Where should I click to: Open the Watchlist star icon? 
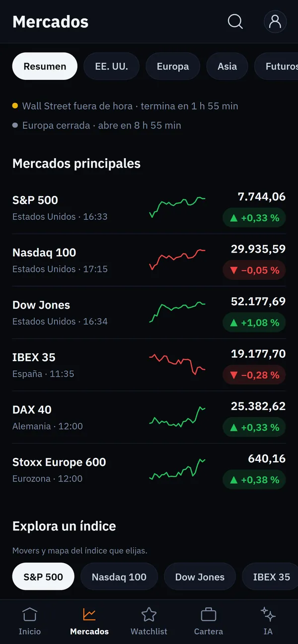pos(149,615)
